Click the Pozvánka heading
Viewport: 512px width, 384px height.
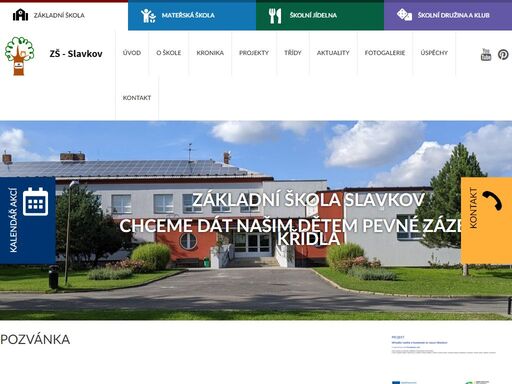tap(35, 340)
